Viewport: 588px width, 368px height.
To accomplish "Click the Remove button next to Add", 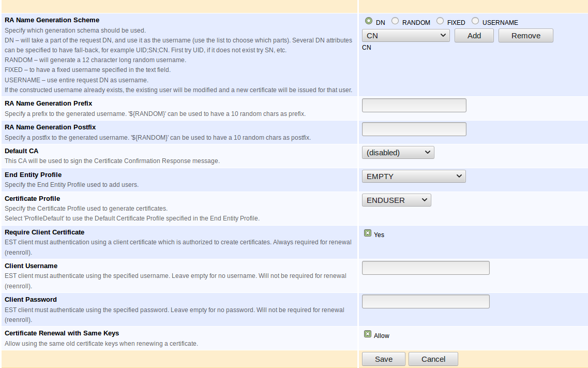I will click(x=525, y=35).
